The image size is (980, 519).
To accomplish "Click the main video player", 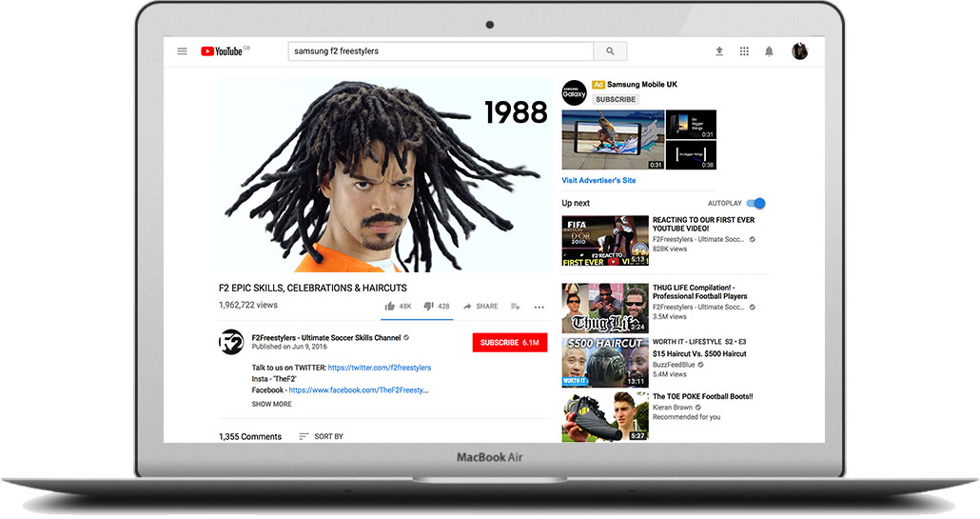I will click(x=383, y=176).
